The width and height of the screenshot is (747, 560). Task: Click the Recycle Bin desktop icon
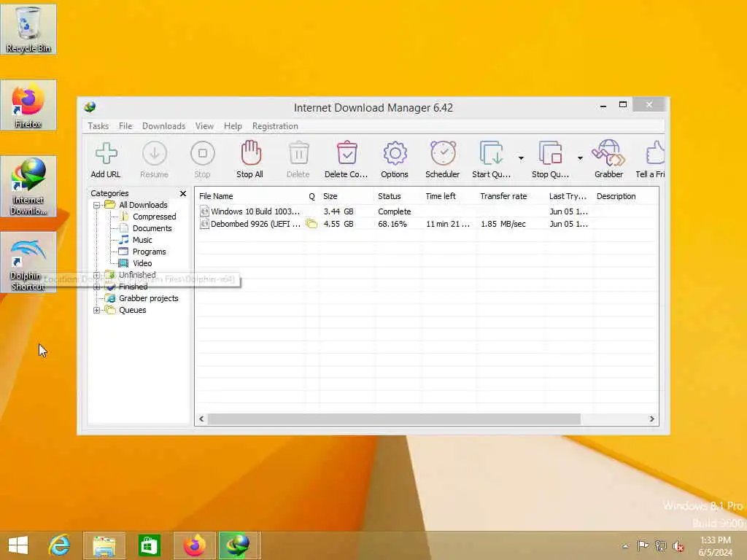28,29
